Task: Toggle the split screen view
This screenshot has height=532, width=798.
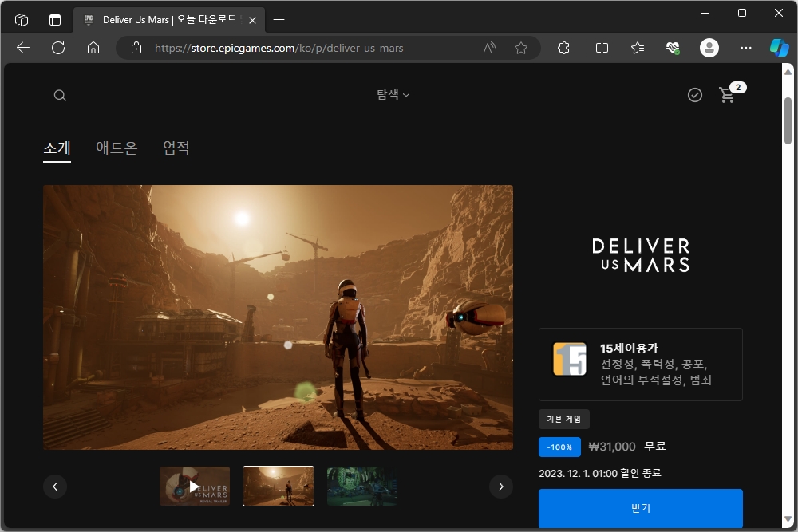Action: coord(602,48)
